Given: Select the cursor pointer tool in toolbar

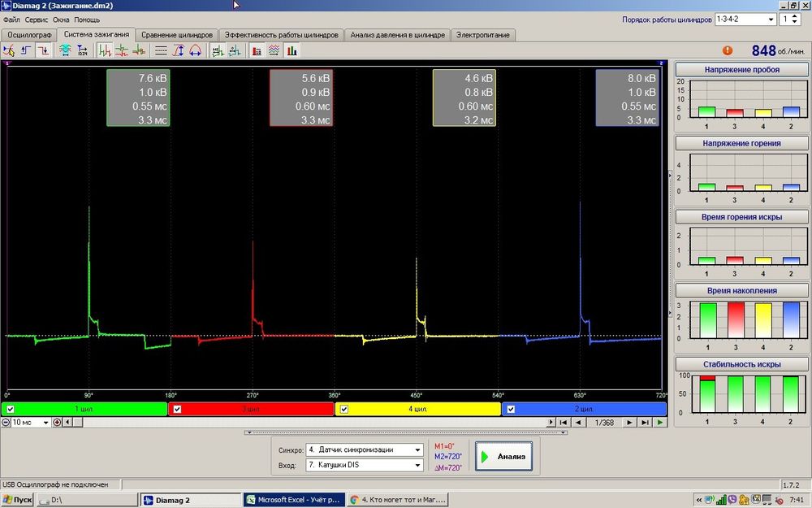Looking at the screenshot, I should tap(9, 50).
